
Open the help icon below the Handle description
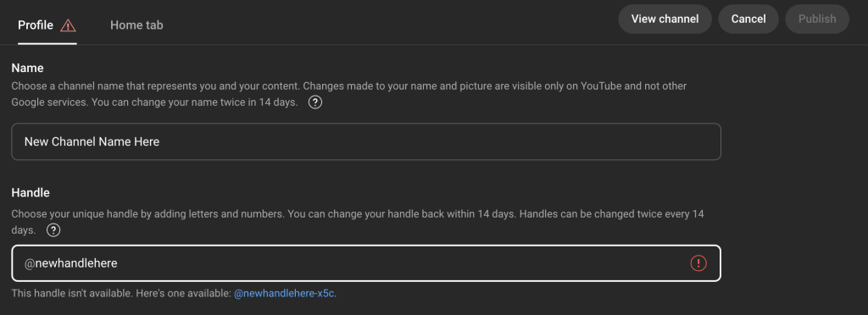(x=53, y=229)
